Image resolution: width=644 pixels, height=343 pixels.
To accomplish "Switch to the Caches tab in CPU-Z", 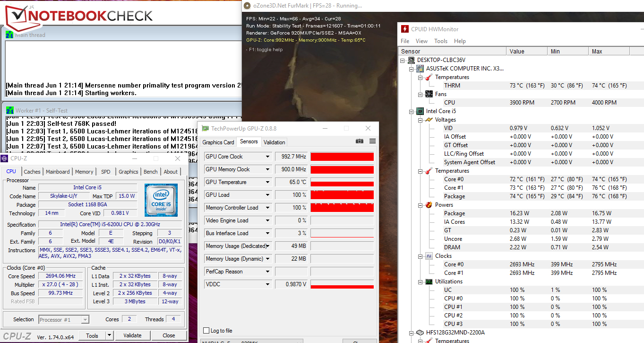I will click(x=32, y=172).
